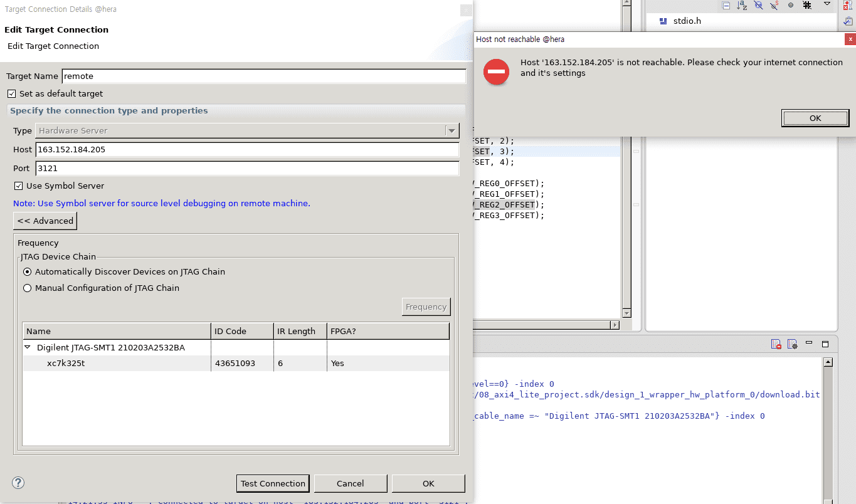Click the Host address input field
The width and height of the screenshot is (856, 504).
coord(247,150)
